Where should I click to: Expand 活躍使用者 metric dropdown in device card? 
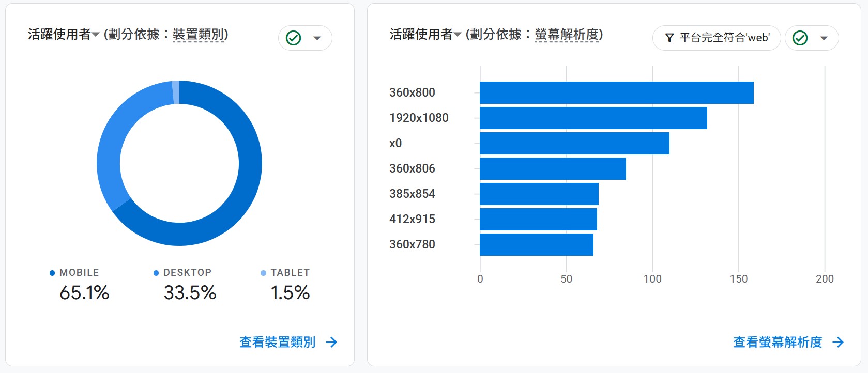click(x=96, y=35)
